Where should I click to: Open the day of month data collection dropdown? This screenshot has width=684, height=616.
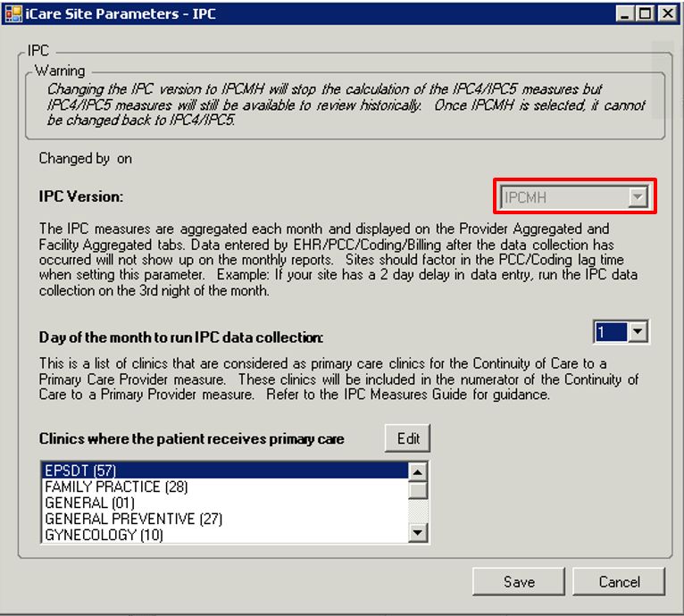pos(638,332)
